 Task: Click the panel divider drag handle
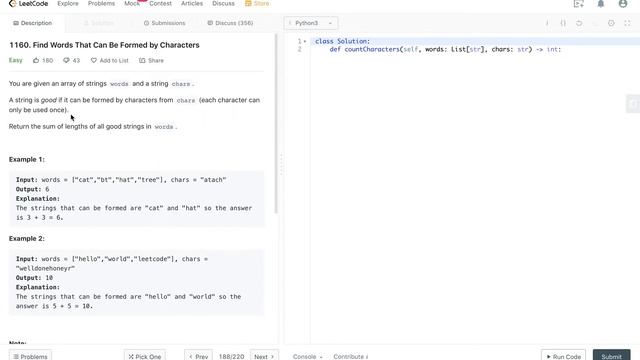pos(281,164)
